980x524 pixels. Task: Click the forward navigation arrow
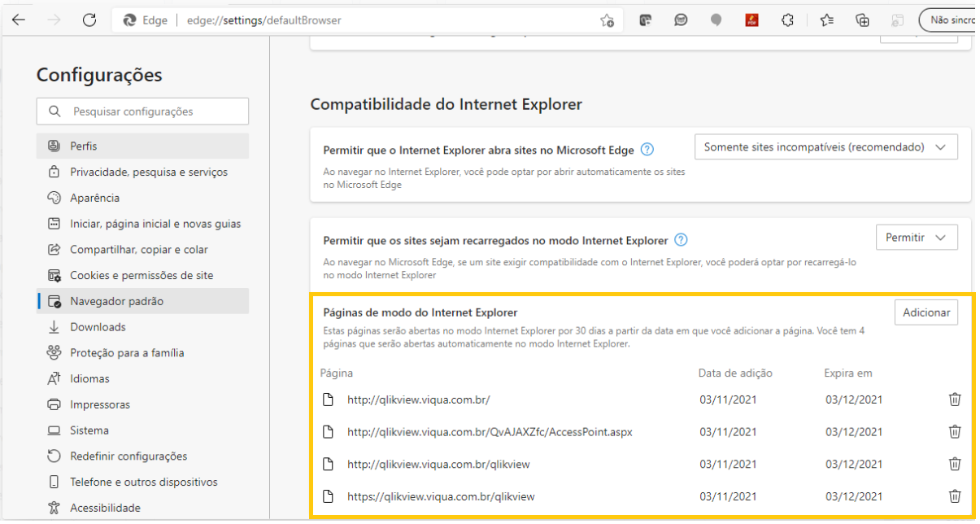point(54,20)
